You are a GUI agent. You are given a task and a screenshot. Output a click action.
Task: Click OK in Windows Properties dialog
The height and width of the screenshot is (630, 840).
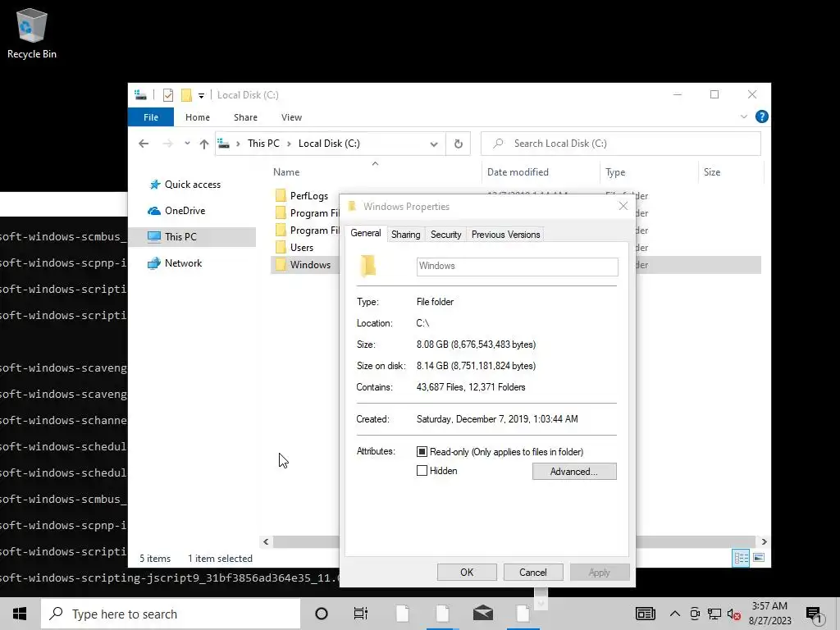pyautogui.click(x=467, y=572)
